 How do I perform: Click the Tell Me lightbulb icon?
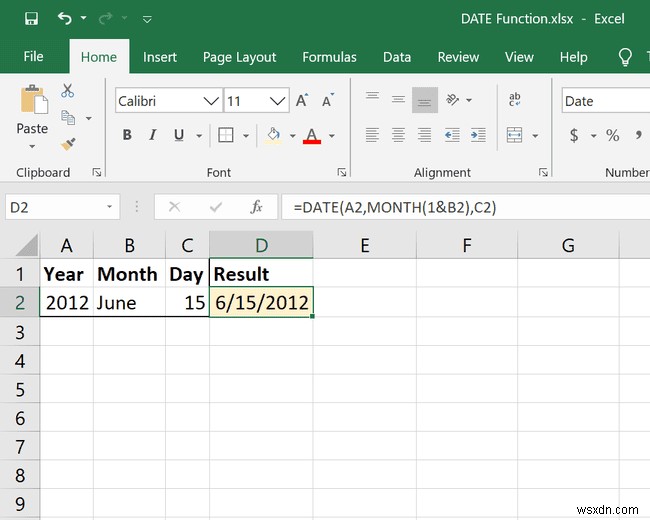tap(625, 57)
